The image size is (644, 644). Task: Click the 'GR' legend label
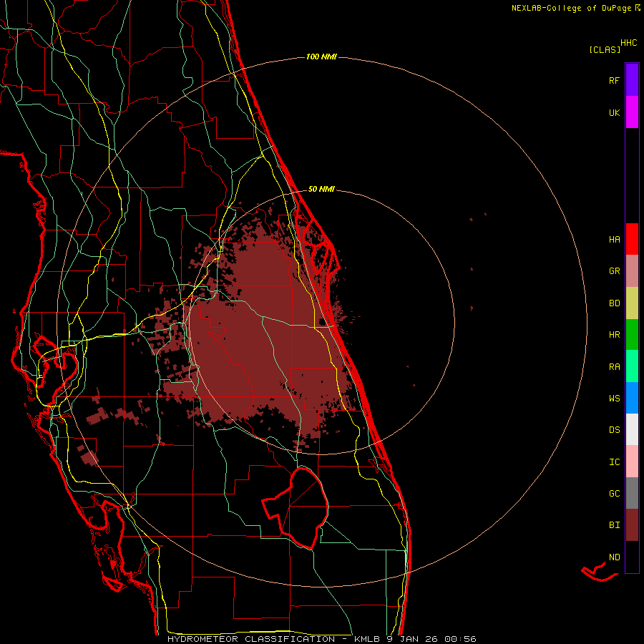(614, 271)
